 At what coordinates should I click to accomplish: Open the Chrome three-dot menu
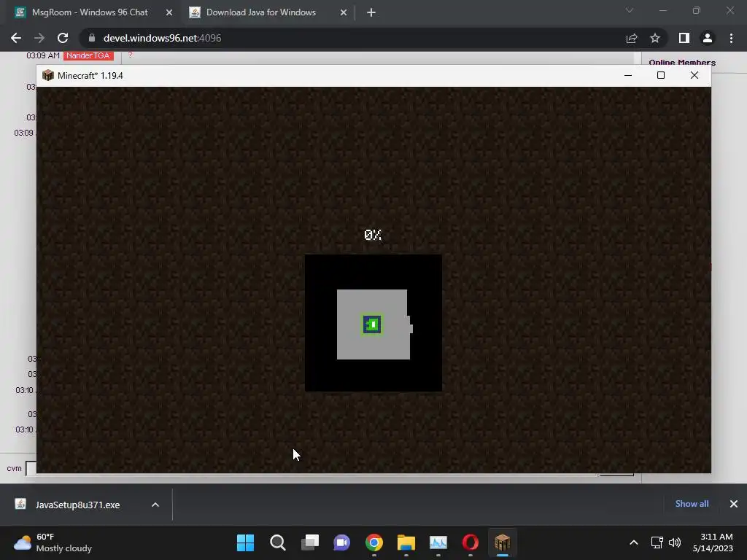731,38
